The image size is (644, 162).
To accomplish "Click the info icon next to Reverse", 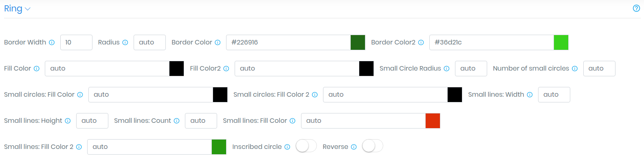I will pos(354,147).
